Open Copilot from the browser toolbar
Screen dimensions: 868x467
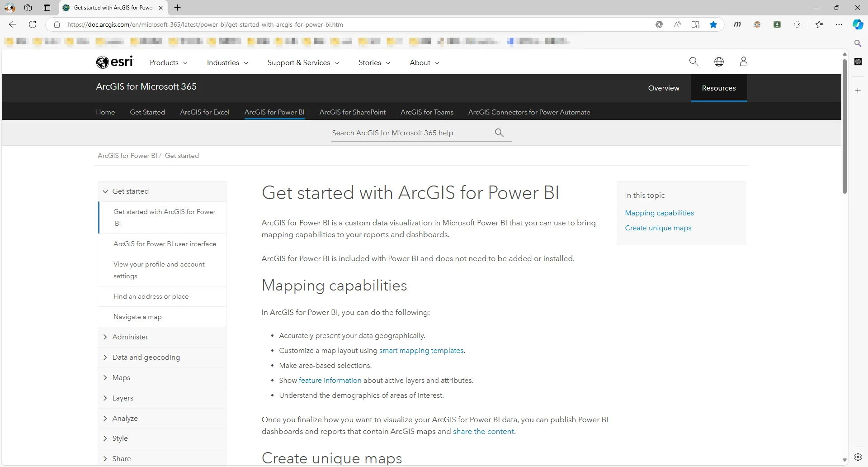pos(857,24)
